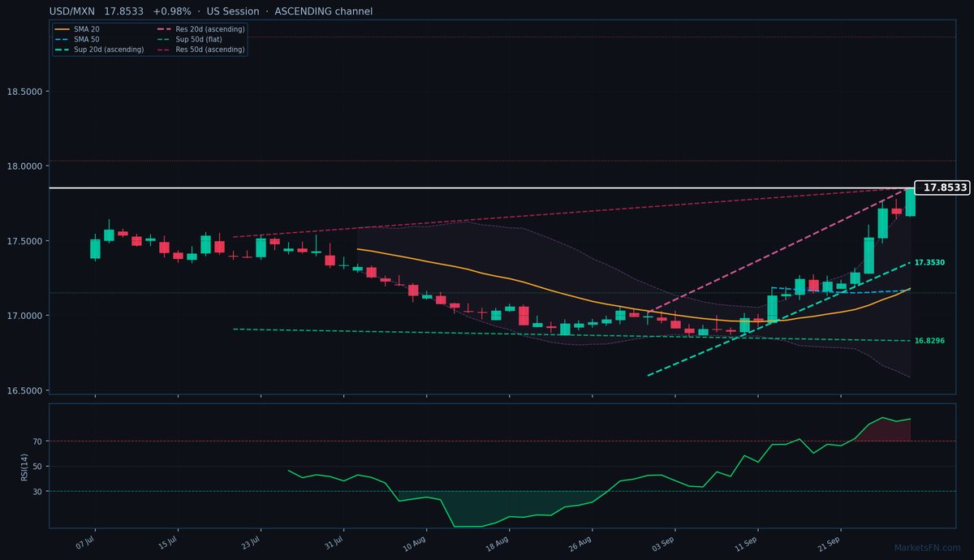Click the 17.8533 current price label
Viewport: 974px width, 560px height.
click(942, 187)
